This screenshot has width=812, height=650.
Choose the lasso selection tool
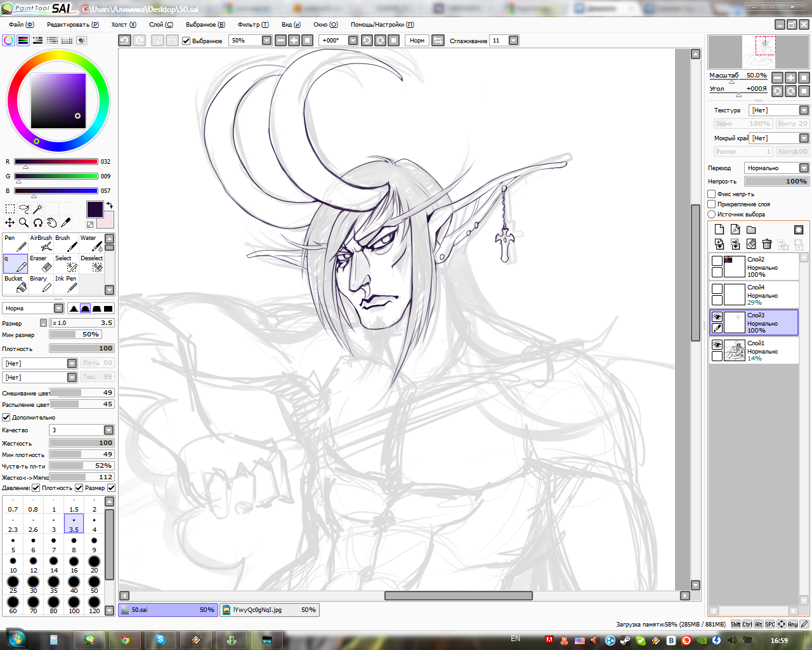point(24,209)
